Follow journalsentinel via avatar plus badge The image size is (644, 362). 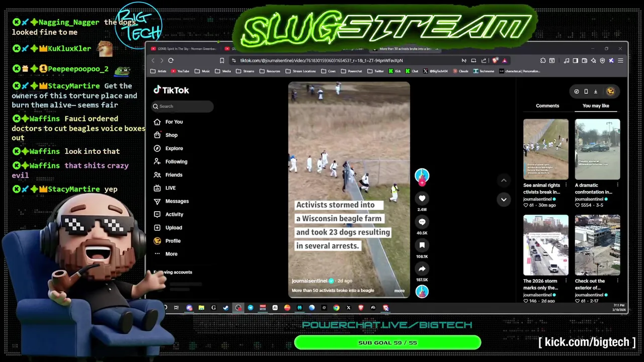[422, 183]
